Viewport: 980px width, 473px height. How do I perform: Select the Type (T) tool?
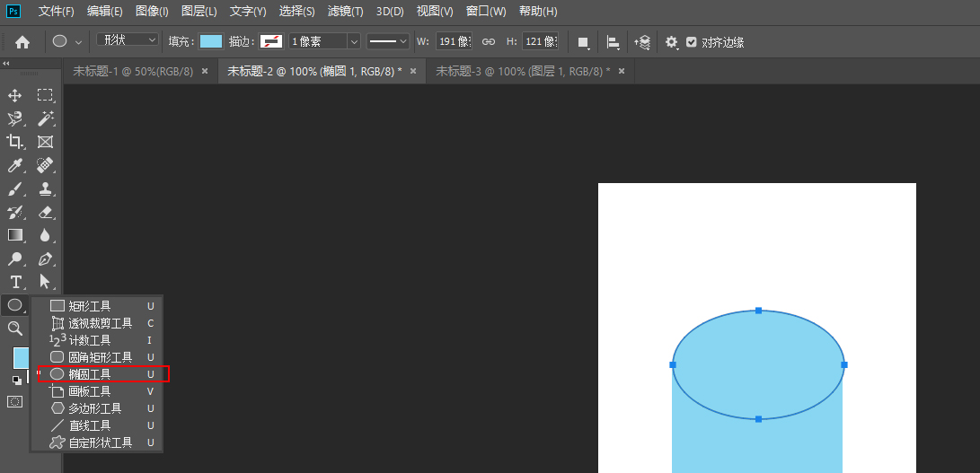(14, 282)
